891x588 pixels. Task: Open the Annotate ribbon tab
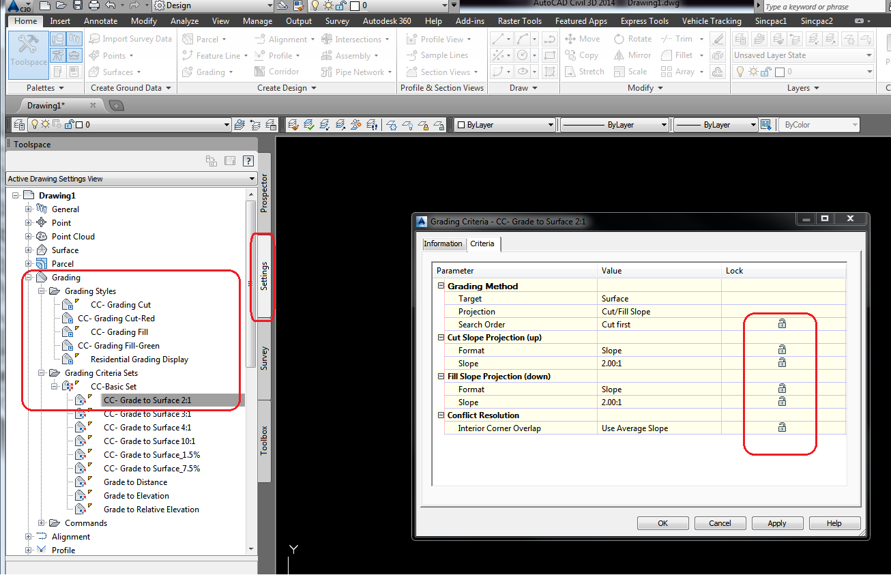click(x=100, y=20)
